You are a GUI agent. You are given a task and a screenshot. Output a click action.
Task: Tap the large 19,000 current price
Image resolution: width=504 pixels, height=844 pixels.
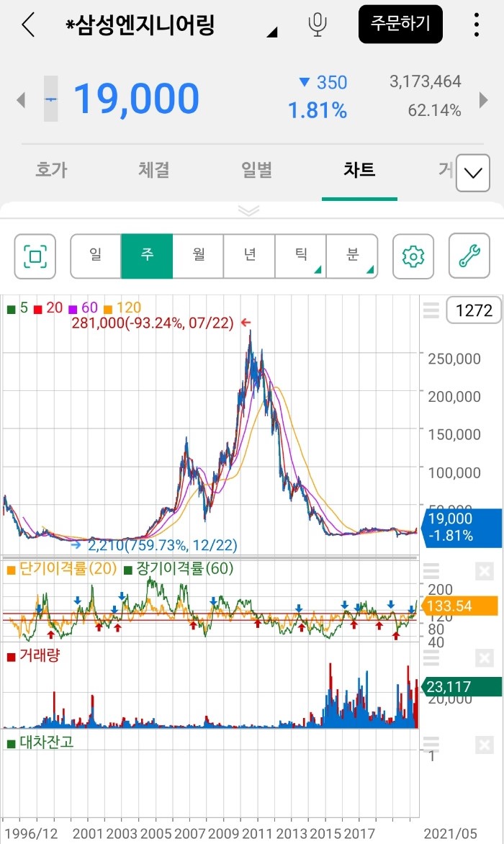click(137, 99)
